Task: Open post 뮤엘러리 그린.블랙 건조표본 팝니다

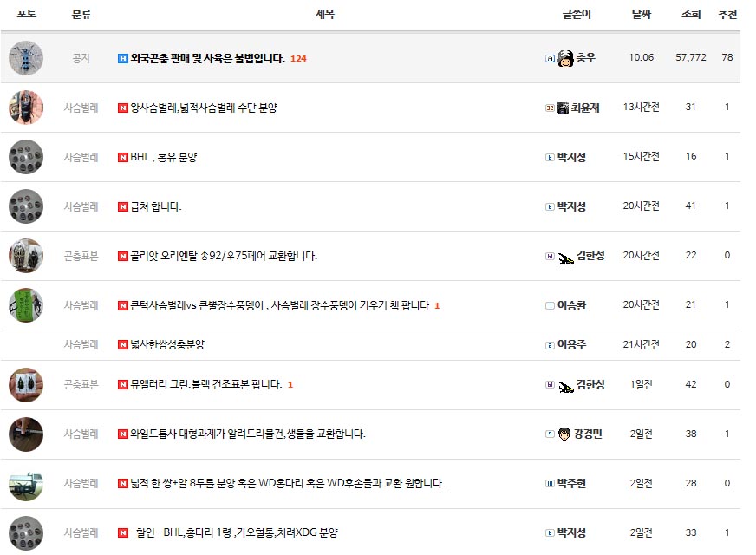Action: (x=205, y=384)
